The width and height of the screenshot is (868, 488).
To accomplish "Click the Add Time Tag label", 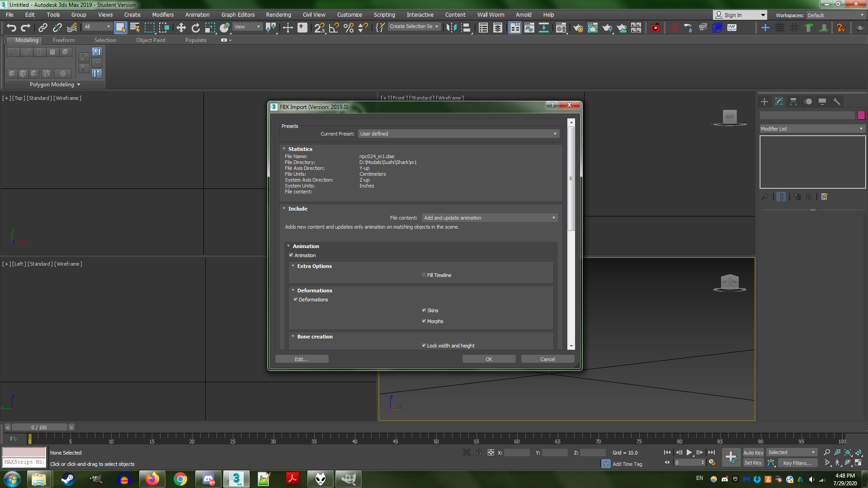I will click(627, 464).
